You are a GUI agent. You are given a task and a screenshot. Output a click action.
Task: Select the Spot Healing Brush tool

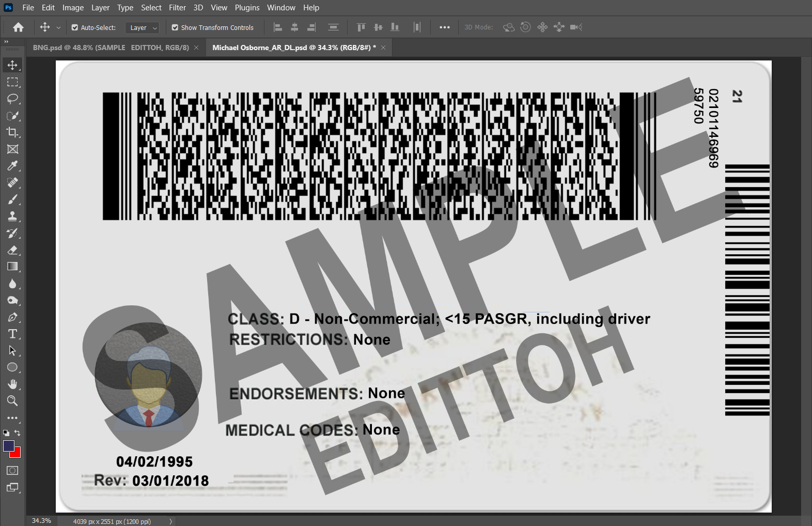(12, 183)
